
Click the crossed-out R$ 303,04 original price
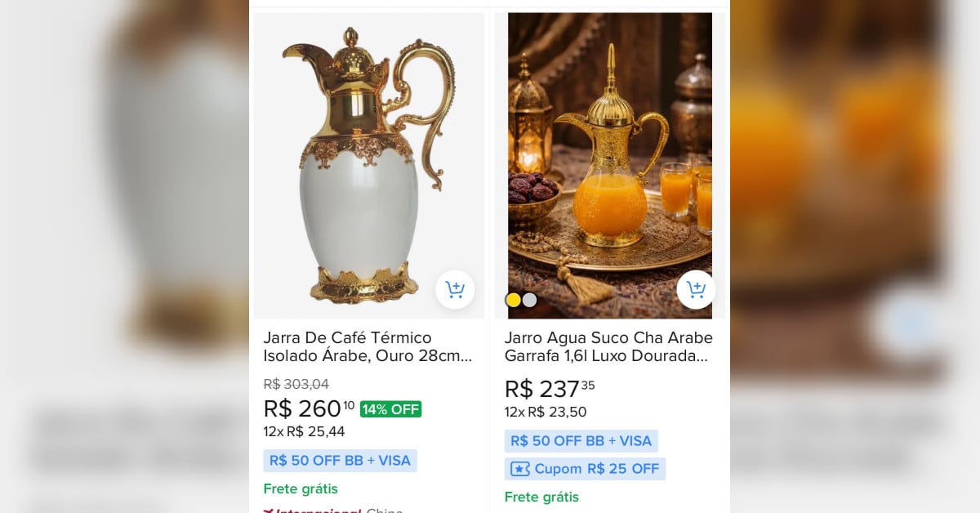coord(296,384)
